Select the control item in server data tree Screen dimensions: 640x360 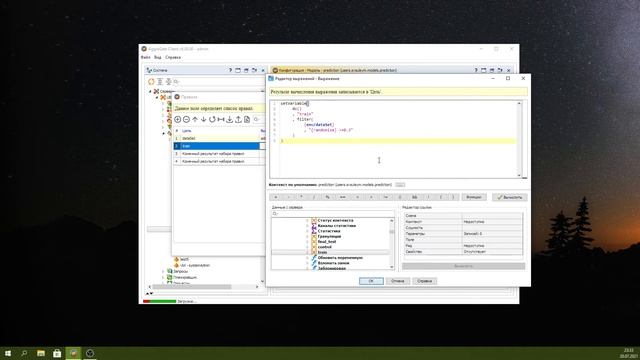click(324, 247)
